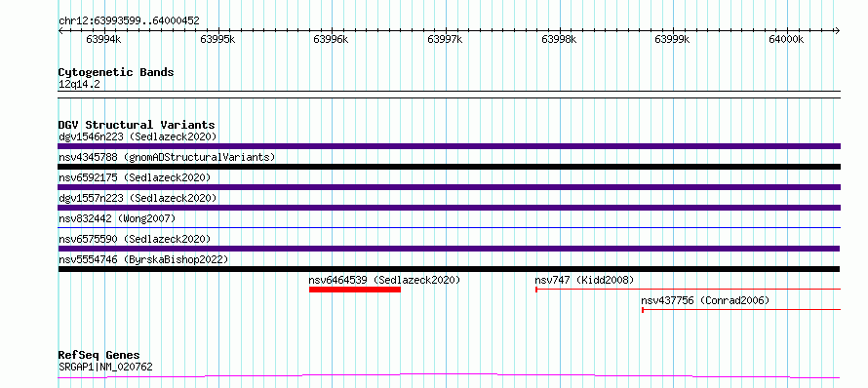Click the dgv1557n223 (Sedlazeck2020) label
Screen dimensions: 868x388
pos(138,198)
